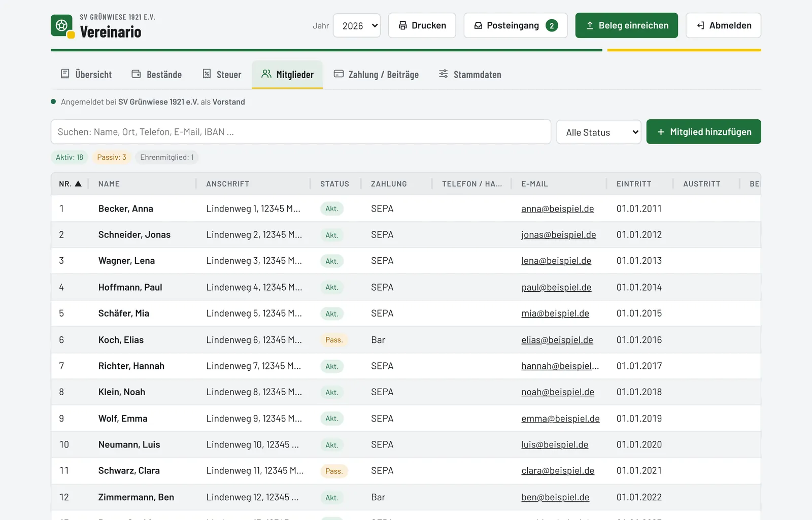
Task: Filter by the Passiv: 3 chip
Action: [x=112, y=157]
